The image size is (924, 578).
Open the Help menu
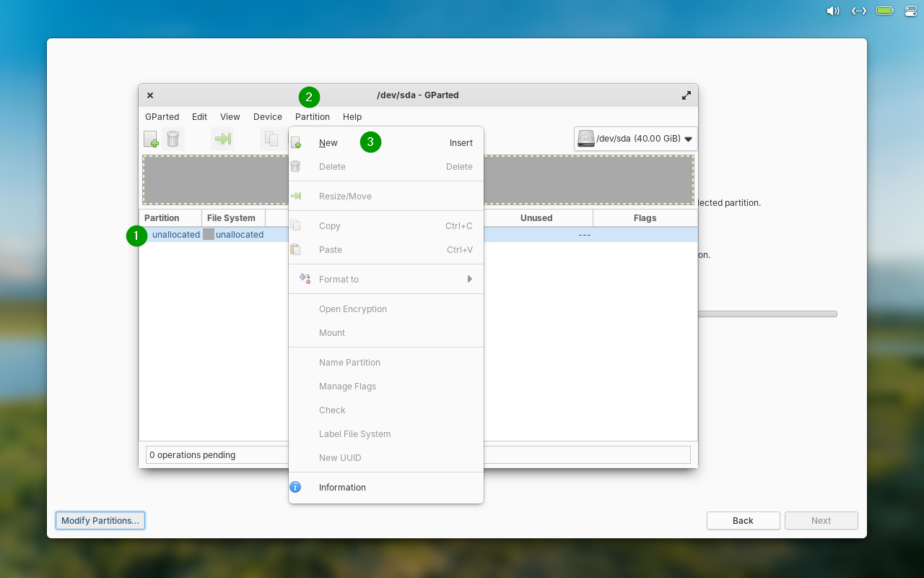click(352, 117)
